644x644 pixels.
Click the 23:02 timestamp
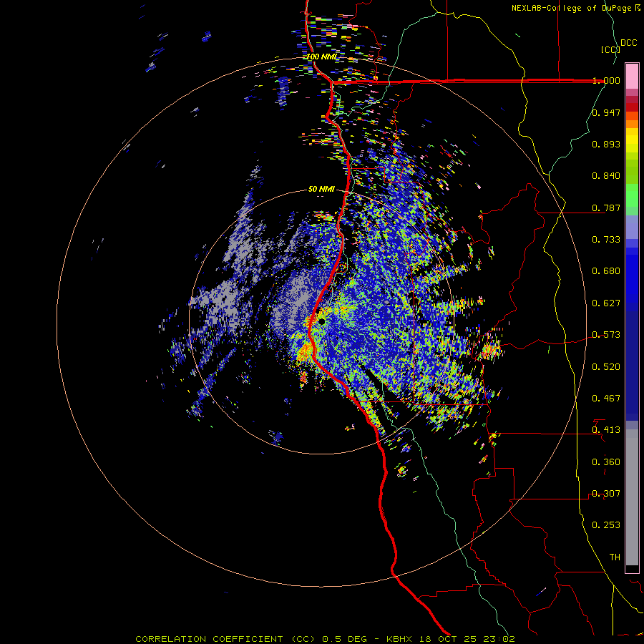tap(498, 639)
